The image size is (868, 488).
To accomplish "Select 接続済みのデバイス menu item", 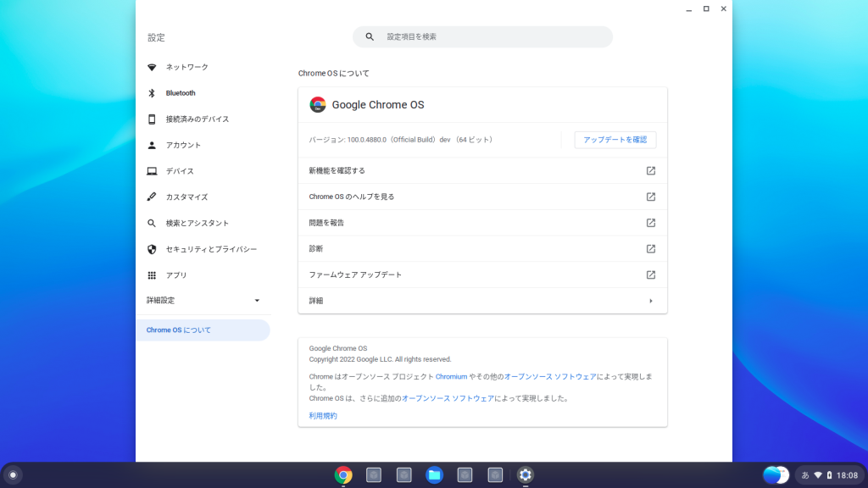I will (x=198, y=119).
